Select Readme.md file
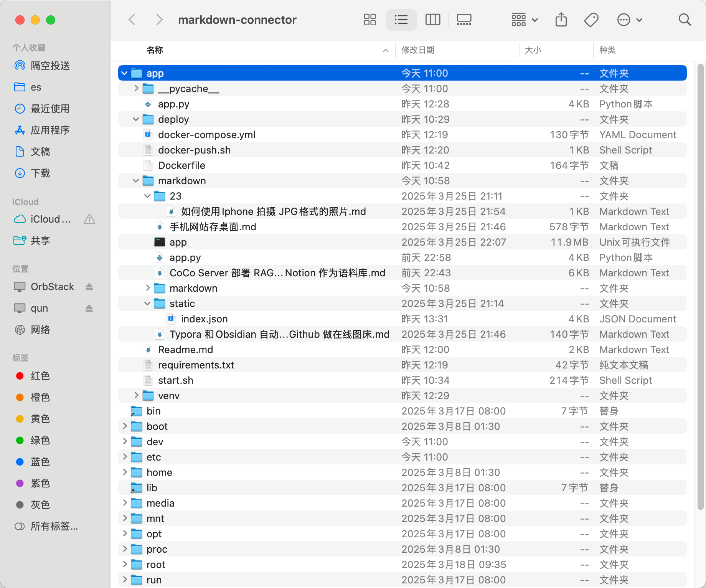The width and height of the screenshot is (706, 588). coord(402,350)
